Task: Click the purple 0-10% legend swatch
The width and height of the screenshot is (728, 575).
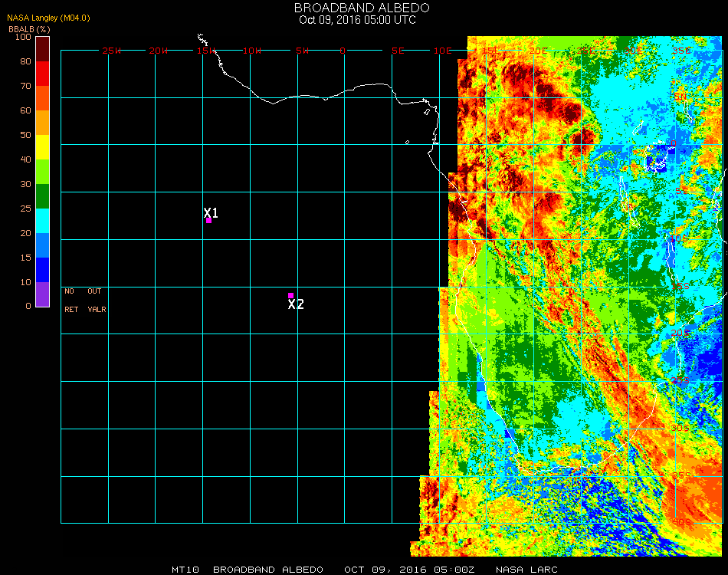Action: [x=43, y=294]
